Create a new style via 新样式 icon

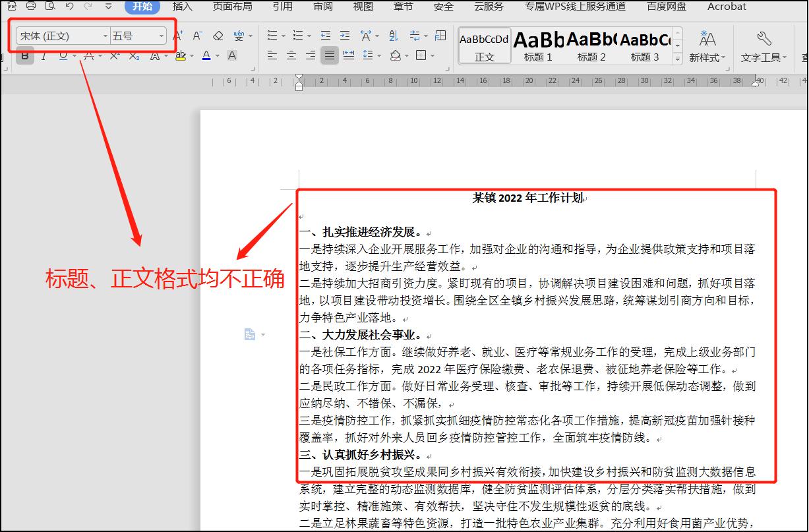707,45
